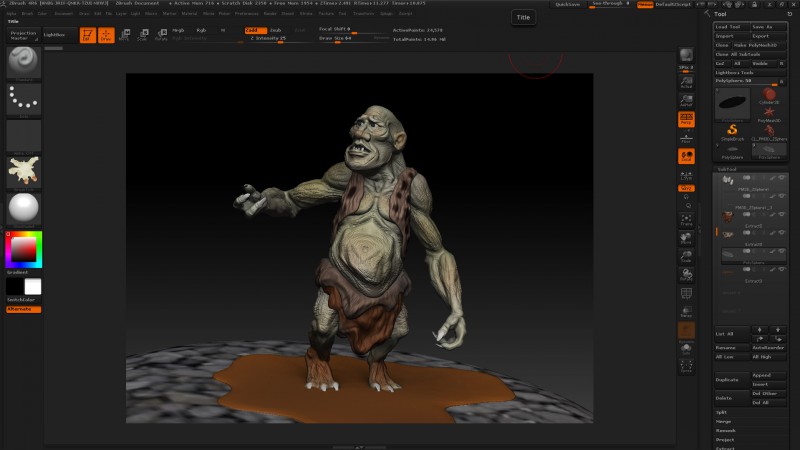800x450 pixels.
Task: Open the LightBox browser
Action: click(56, 34)
